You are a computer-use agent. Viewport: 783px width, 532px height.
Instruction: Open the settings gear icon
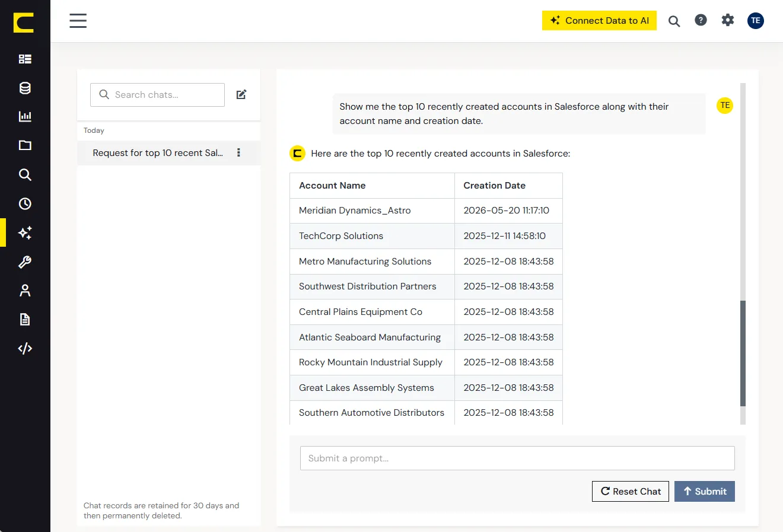point(728,20)
